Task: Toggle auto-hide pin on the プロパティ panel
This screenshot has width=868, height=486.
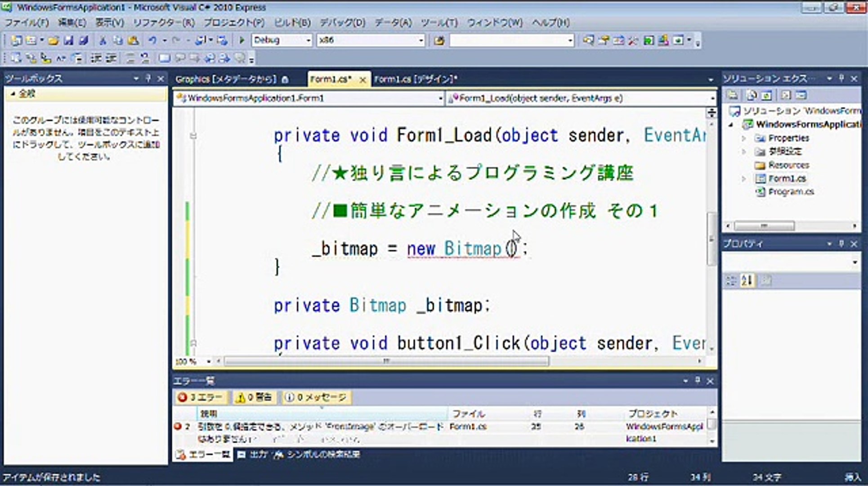Action: 841,243
